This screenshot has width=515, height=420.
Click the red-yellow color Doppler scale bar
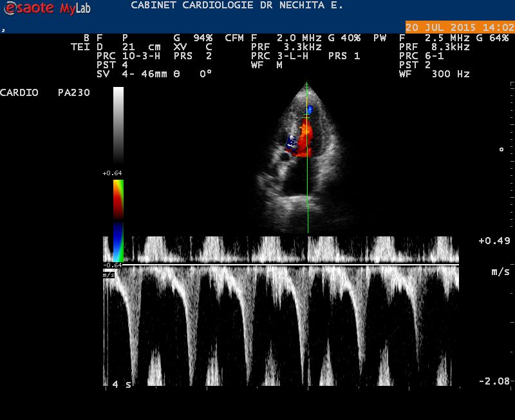pyautogui.click(x=118, y=200)
